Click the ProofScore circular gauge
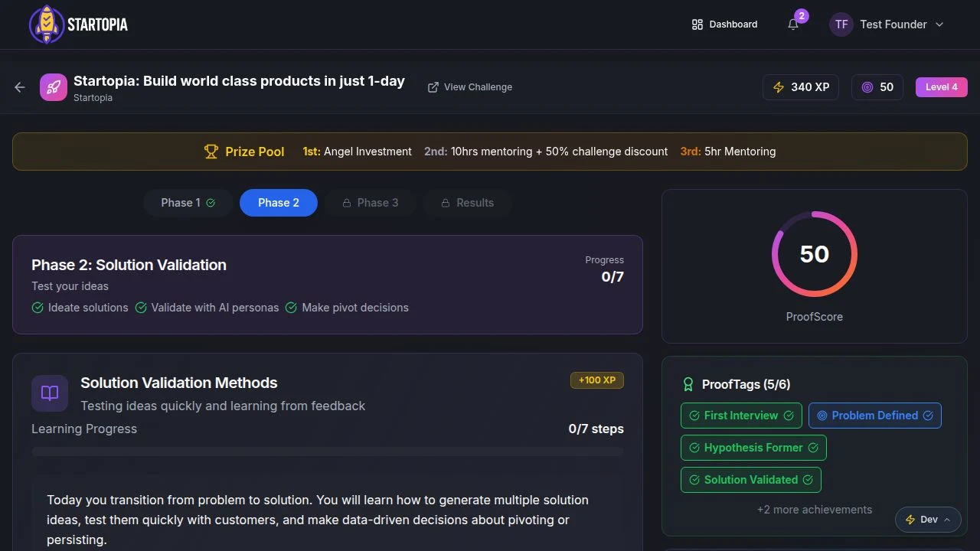Screen dimensions: 980x551 (x=815, y=254)
